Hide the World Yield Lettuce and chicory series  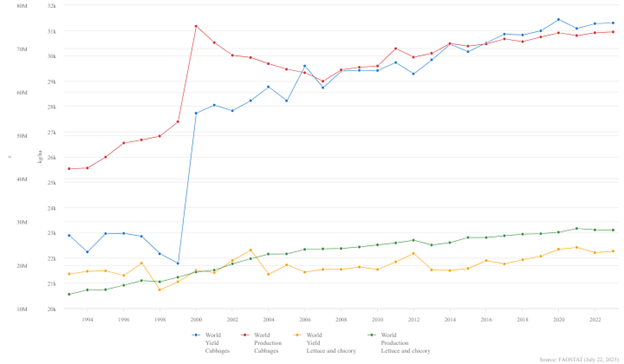tap(325, 343)
